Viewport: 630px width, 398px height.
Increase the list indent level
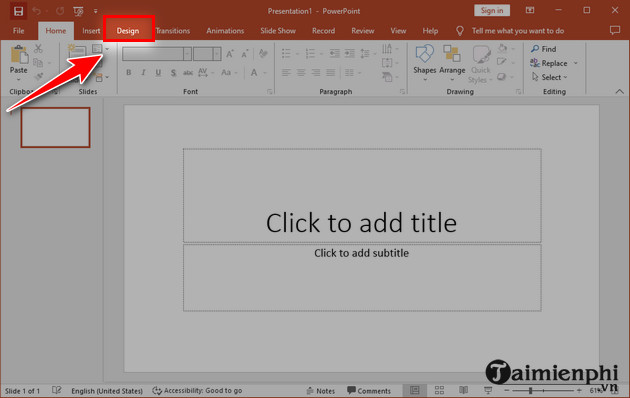(x=350, y=53)
